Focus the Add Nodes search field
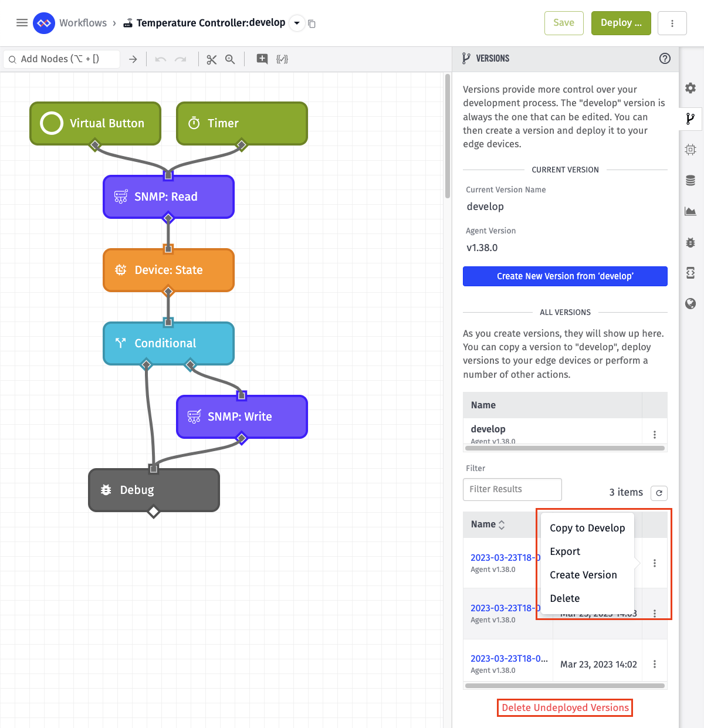704x728 pixels. [62, 59]
